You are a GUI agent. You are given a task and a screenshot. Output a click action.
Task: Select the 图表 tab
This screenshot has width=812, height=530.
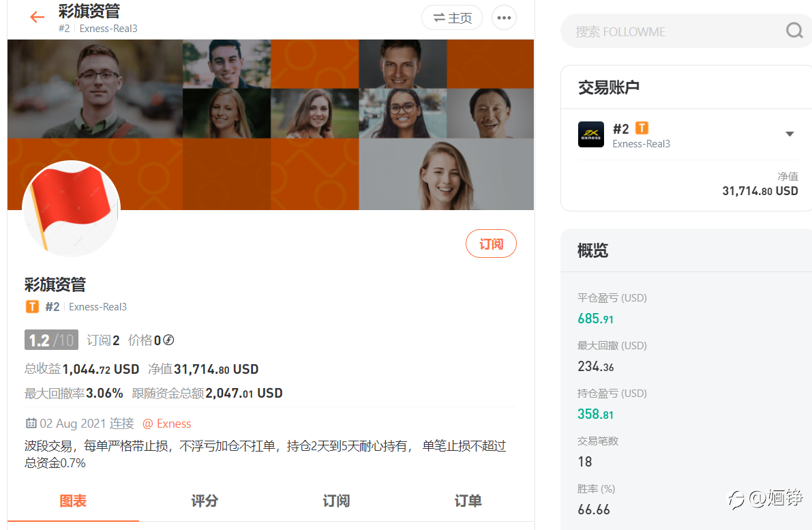[x=73, y=501]
